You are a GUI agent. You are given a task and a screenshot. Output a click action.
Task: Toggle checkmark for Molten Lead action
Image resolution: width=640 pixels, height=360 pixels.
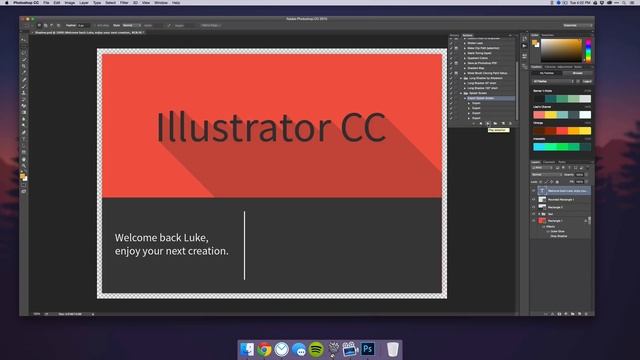[x=451, y=43]
